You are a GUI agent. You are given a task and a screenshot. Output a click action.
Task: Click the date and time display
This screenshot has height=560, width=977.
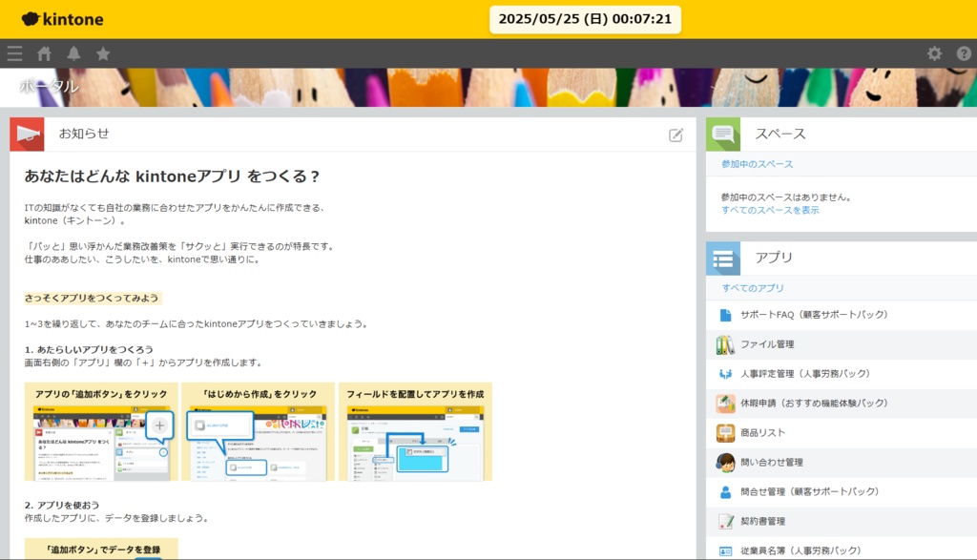pos(585,19)
